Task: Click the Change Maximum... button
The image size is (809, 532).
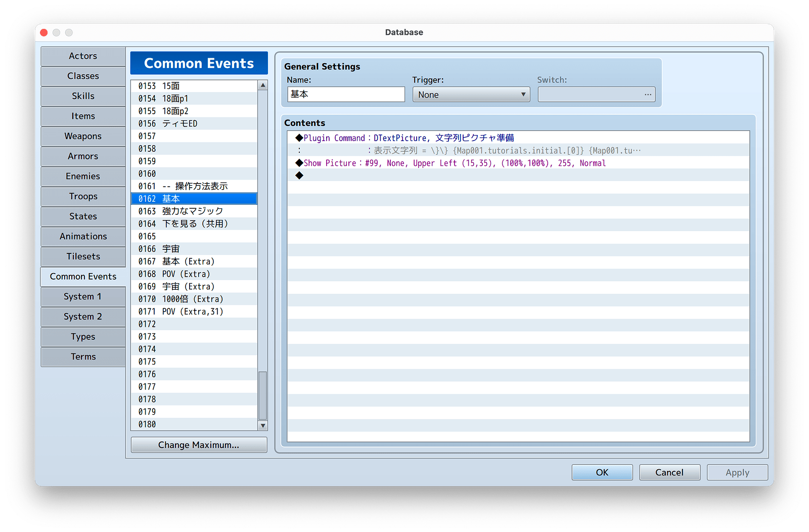Action: [x=199, y=445]
